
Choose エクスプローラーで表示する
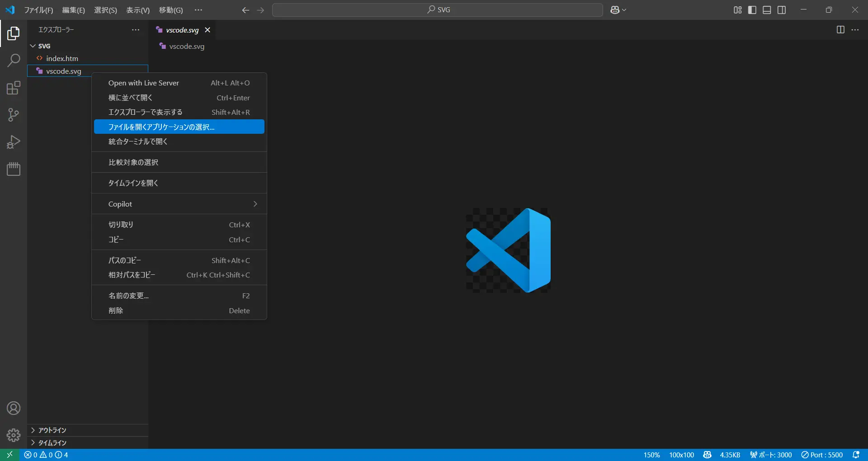coord(179,112)
